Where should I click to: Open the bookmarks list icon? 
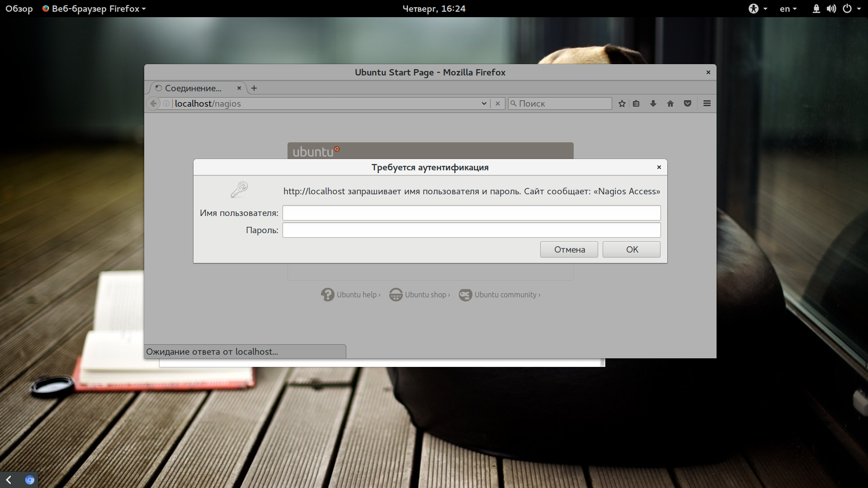pos(636,103)
